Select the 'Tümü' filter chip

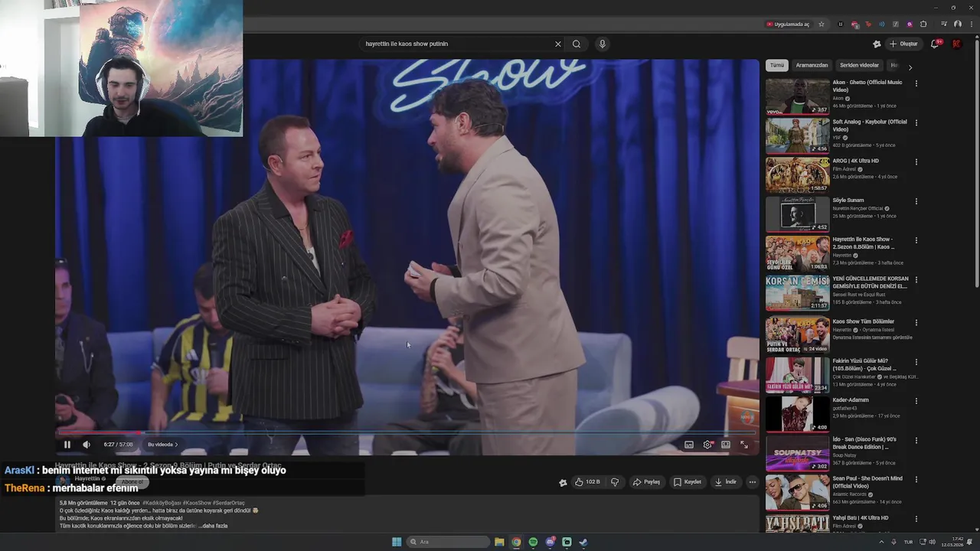(x=777, y=65)
